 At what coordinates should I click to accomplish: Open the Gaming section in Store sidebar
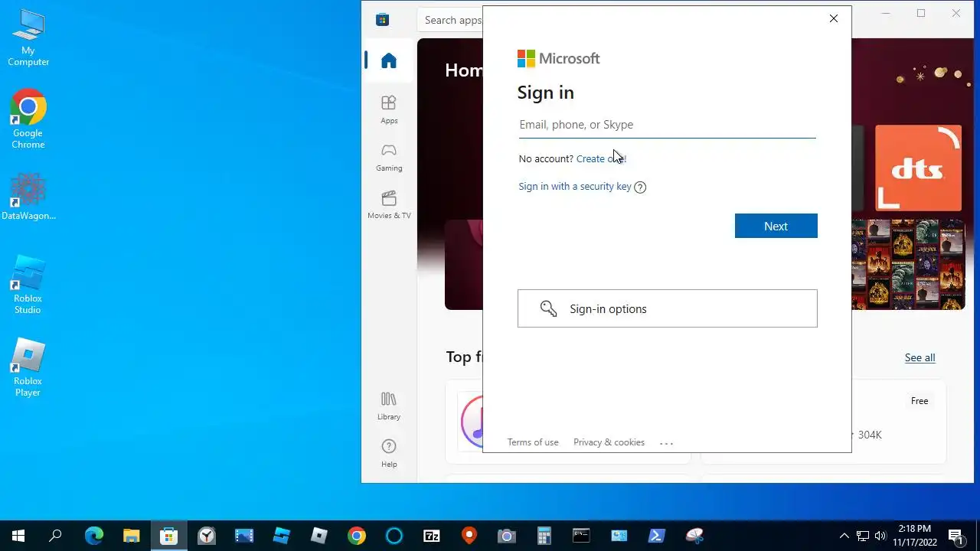(x=389, y=156)
